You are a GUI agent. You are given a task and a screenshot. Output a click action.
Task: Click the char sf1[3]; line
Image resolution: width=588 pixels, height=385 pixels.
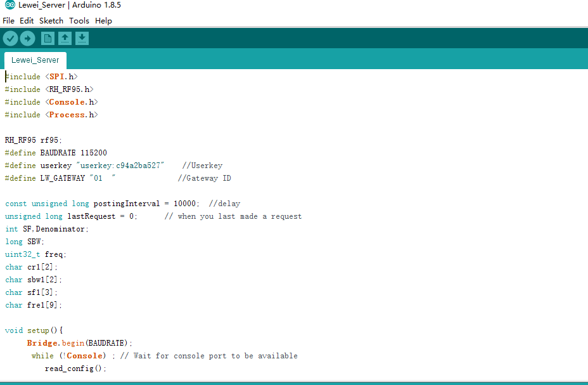[x=32, y=292]
